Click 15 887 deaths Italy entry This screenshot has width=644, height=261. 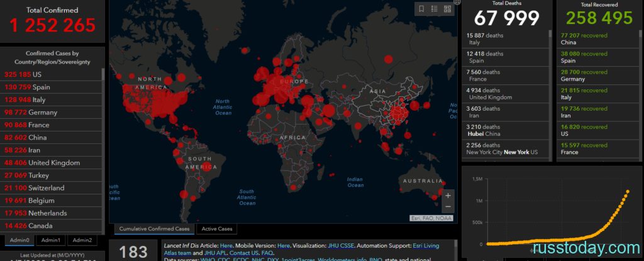[x=505, y=39]
